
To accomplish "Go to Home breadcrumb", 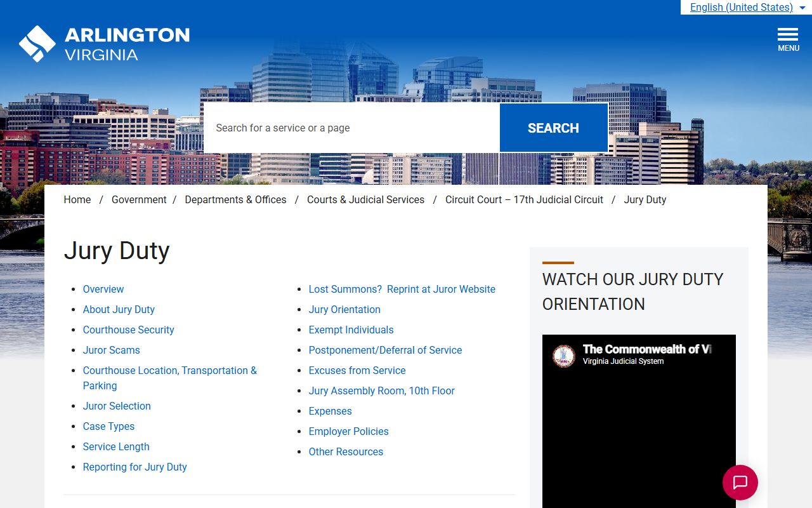I will pyautogui.click(x=77, y=199).
